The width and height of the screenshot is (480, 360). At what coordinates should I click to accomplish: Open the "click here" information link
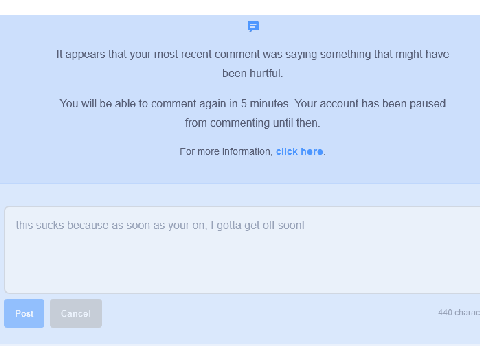pos(300,152)
